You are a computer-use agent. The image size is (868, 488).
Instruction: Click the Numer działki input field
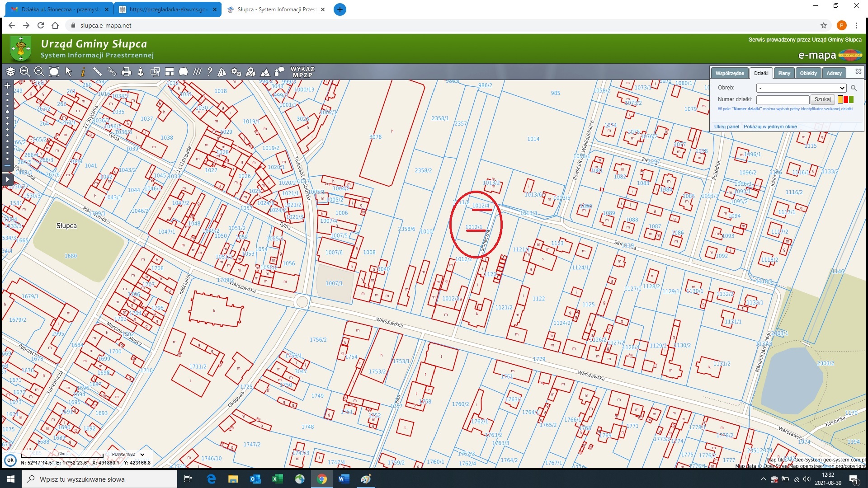coord(782,99)
